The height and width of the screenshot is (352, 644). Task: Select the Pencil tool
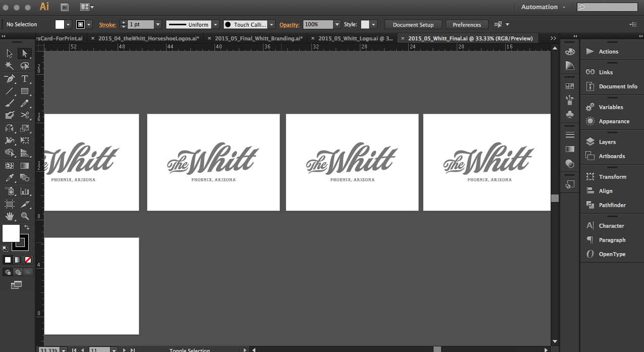coord(25,104)
